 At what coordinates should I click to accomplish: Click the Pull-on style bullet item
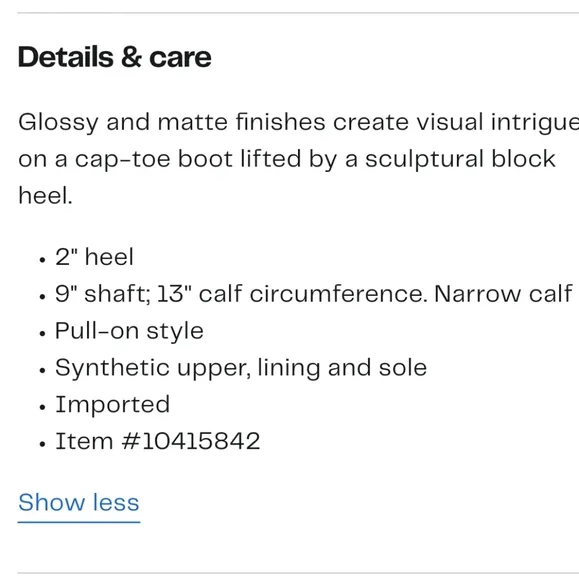coord(129,331)
